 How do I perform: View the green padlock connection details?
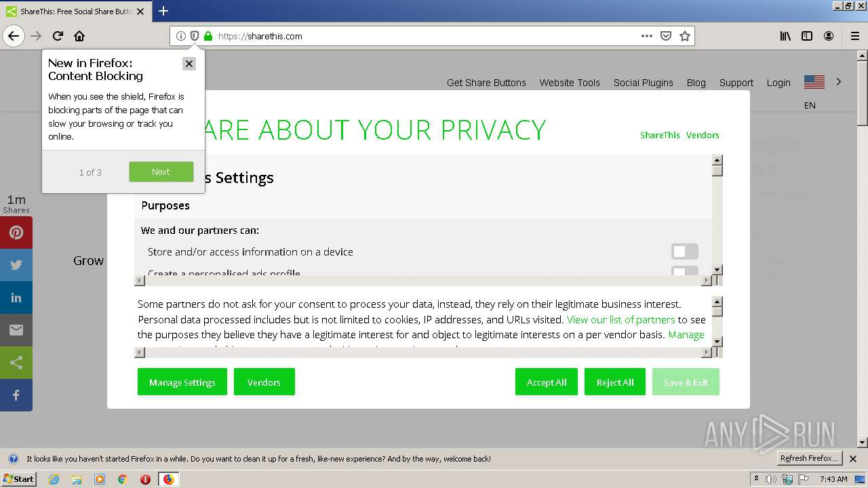[208, 36]
